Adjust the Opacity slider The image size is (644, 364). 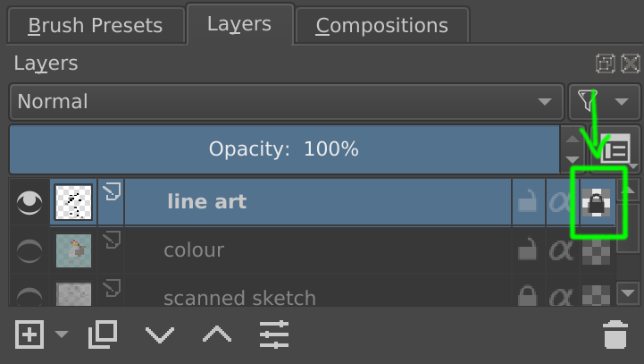[x=284, y=148]
